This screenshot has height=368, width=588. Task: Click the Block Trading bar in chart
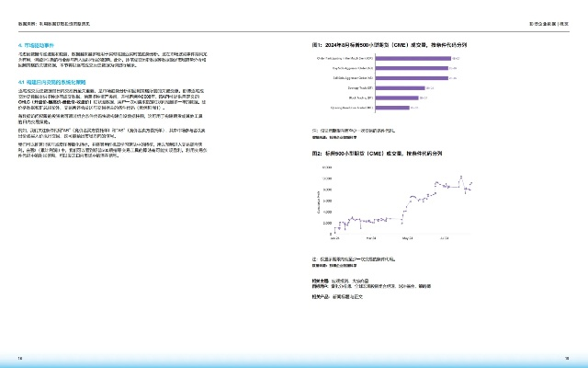click(x=396, y=98)
